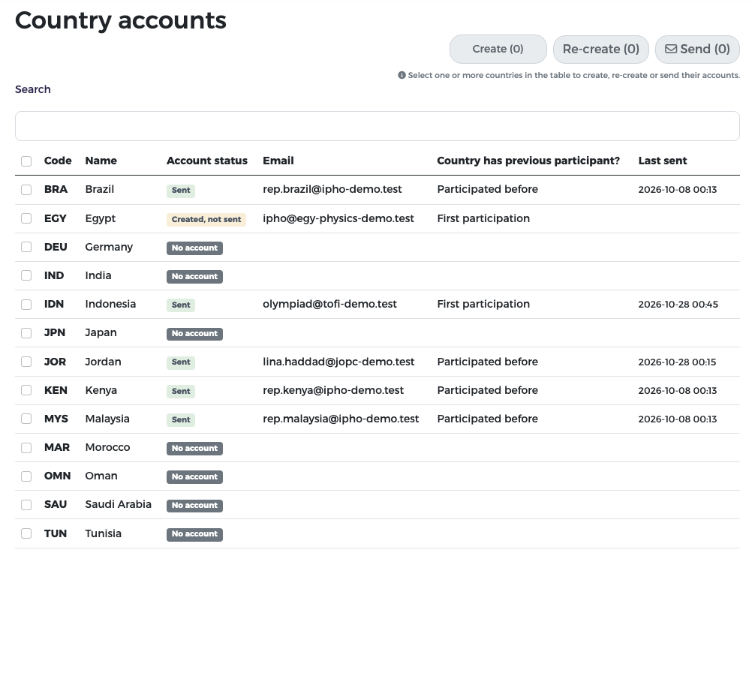The height and width of the screenshot is (700, 755).
Task: Click the Sent badge in Brazil row
Action: [x=181, y=190]
